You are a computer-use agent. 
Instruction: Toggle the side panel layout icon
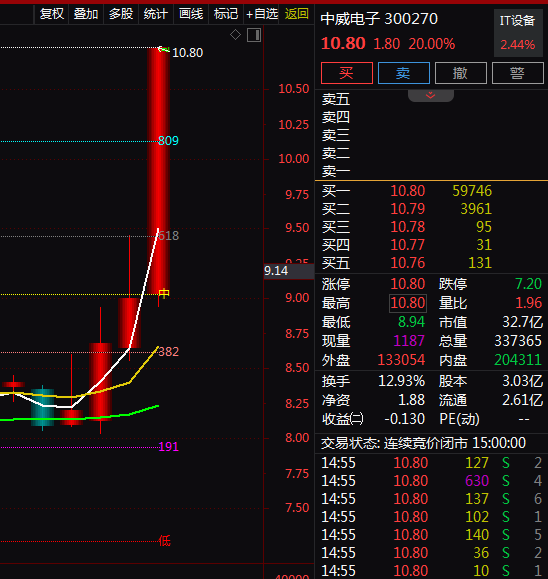[x=254, y=35]
